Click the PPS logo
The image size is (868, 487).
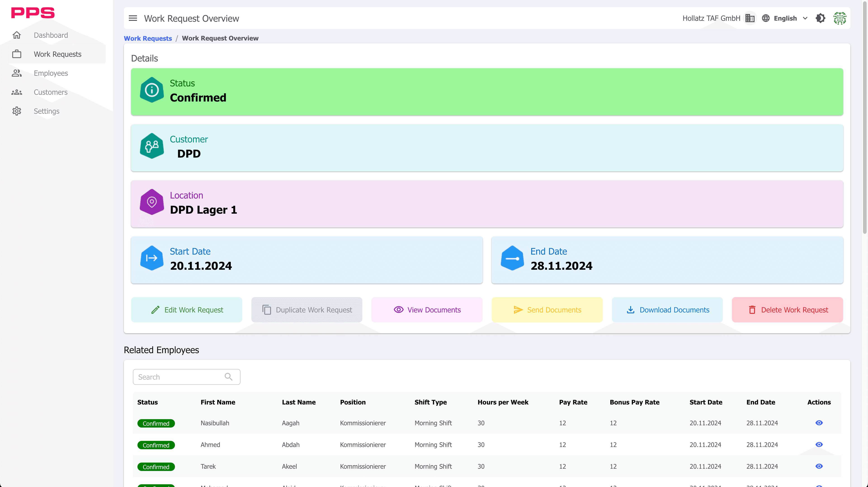click(33, 13)
